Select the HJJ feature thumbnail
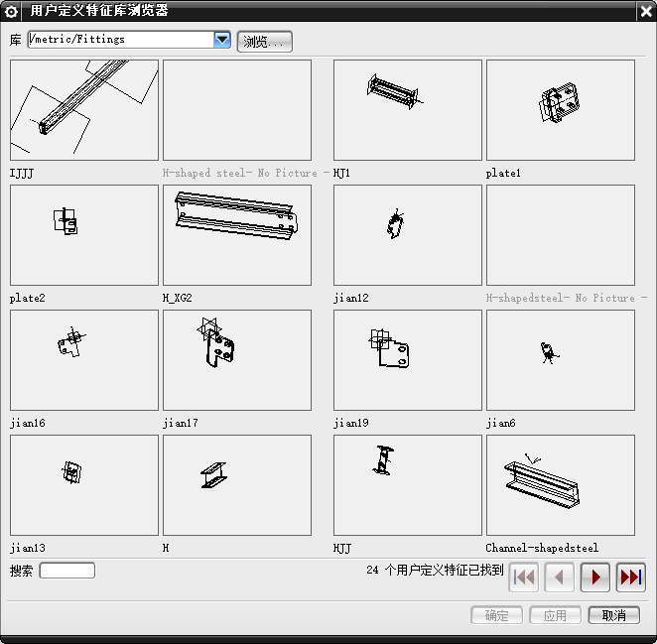 tap(408, 485)
